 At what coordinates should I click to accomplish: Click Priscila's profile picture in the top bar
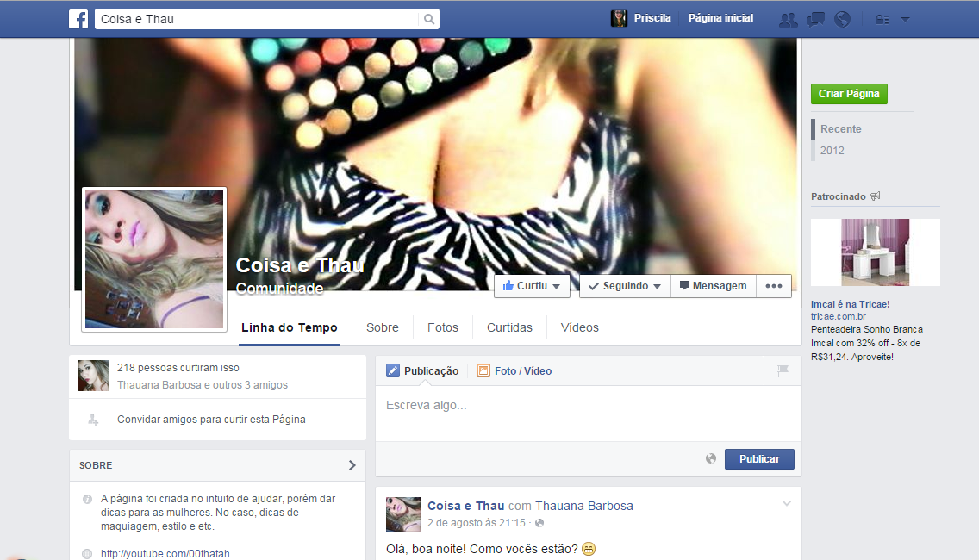pyautogui.click(x=619, y=19)
